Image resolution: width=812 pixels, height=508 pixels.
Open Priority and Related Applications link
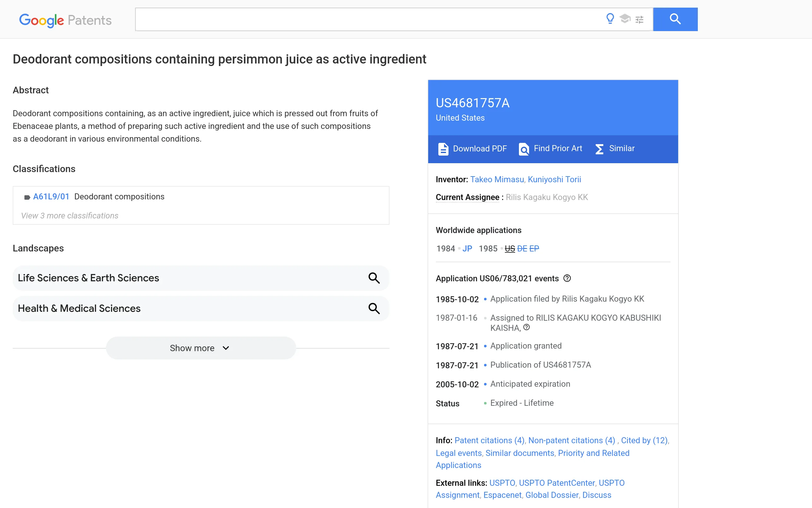click(x=593, y=453)
